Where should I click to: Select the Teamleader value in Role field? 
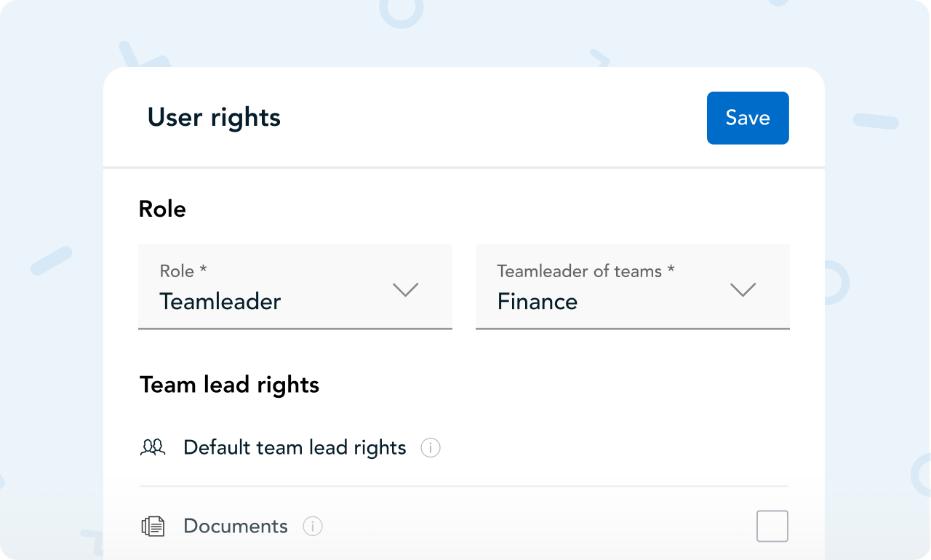[220, 301]
